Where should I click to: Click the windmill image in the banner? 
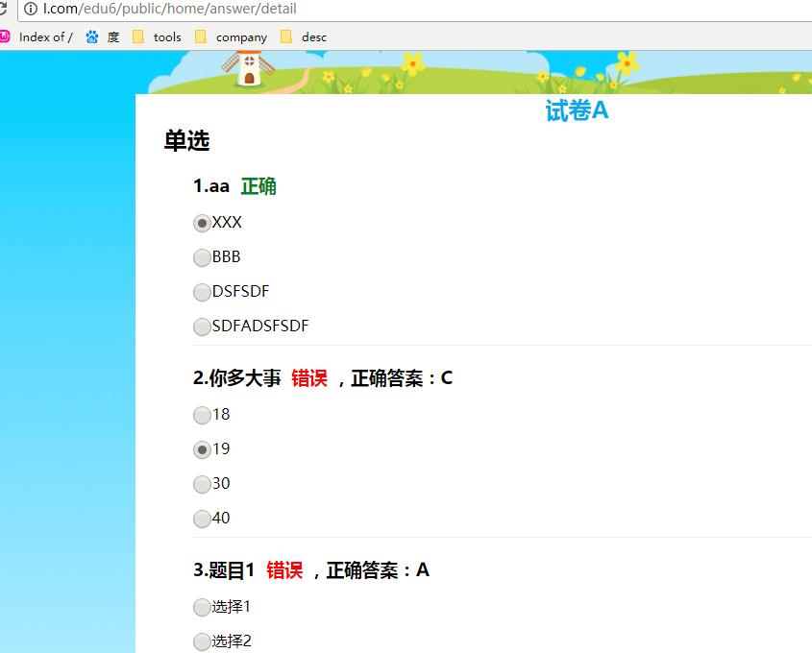(248, 69)
